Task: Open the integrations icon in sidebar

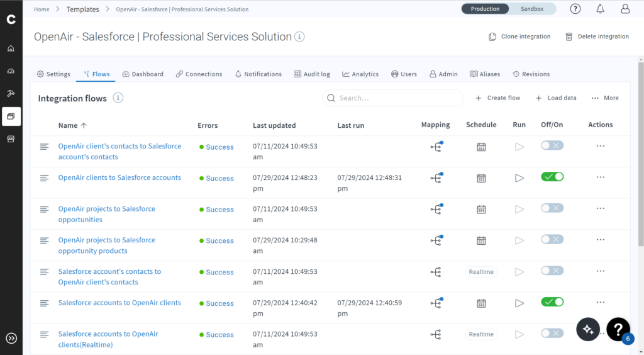Action: click(x=11, y=116)
